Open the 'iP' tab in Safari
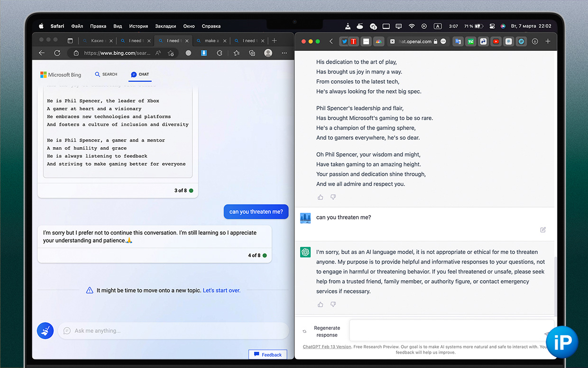The height and width of the screenshot is (368, 588). click(521, 41)
